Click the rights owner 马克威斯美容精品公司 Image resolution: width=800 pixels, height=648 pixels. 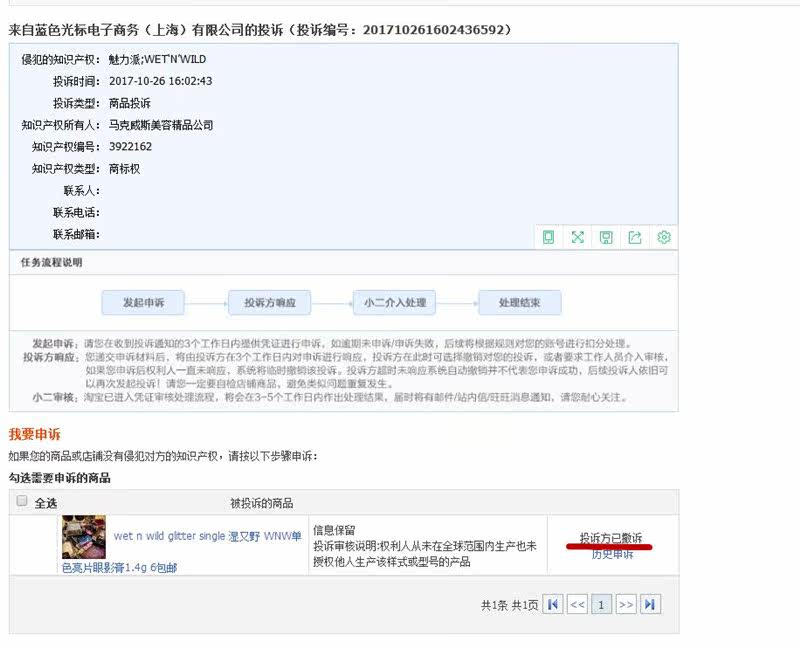click(161, 125)
